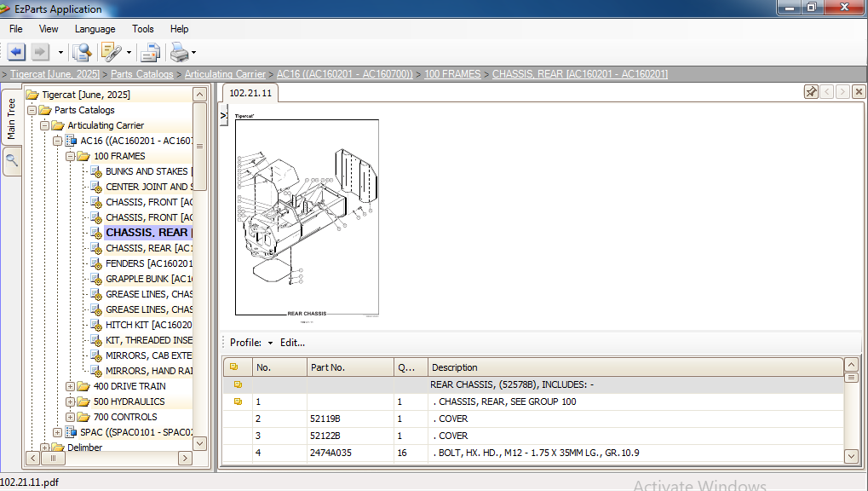The height and width of the screenshot is (491, 868).
Task: Collapse the 100 FRAMES tree folder
Action: 71,156
